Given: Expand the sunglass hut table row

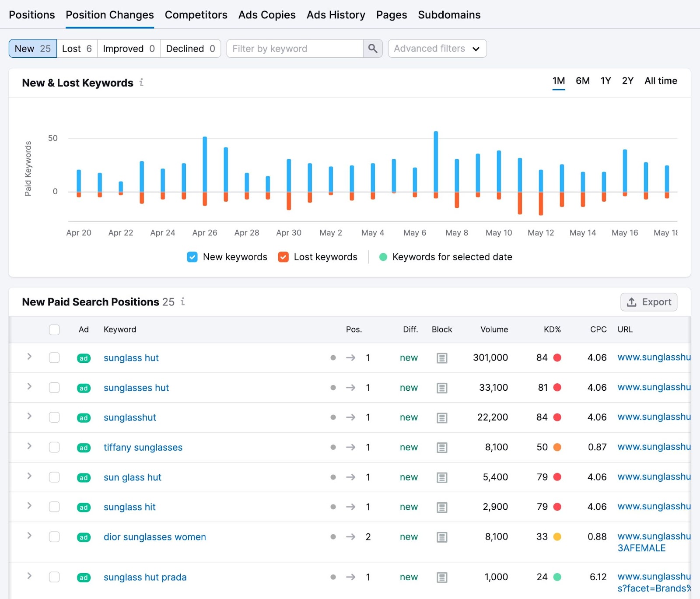Looking at the screenshot, I should pyautogui.click(x=29, y=357).
